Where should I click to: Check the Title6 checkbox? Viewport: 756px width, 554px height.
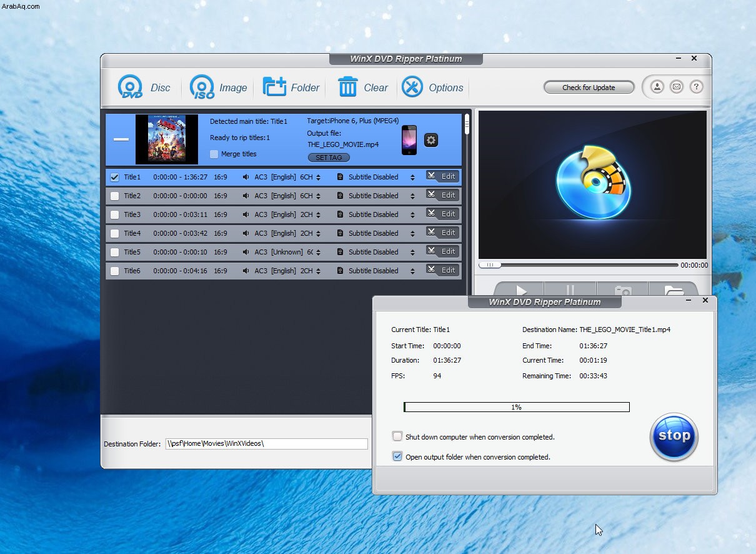[x=114, y=271]
